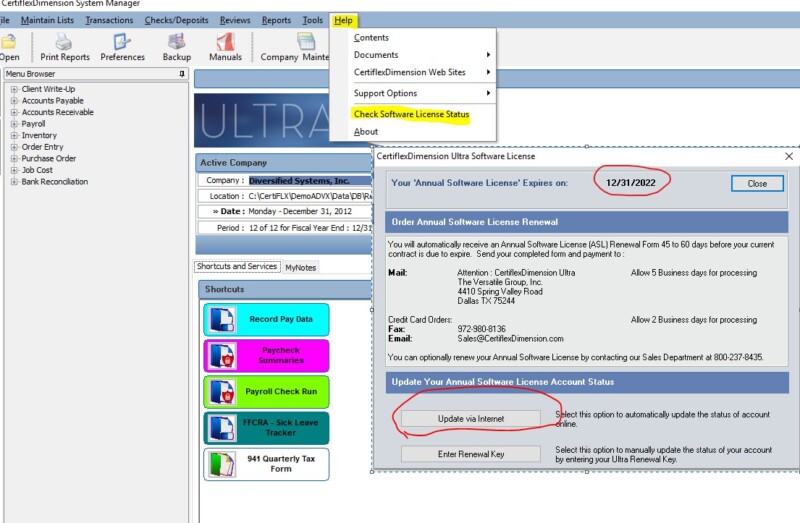Expand the Client Write-Up tree node
Image resolution: width=800 pixels, height=523 pixels.
pyautogui.click(x=14, y=89)
